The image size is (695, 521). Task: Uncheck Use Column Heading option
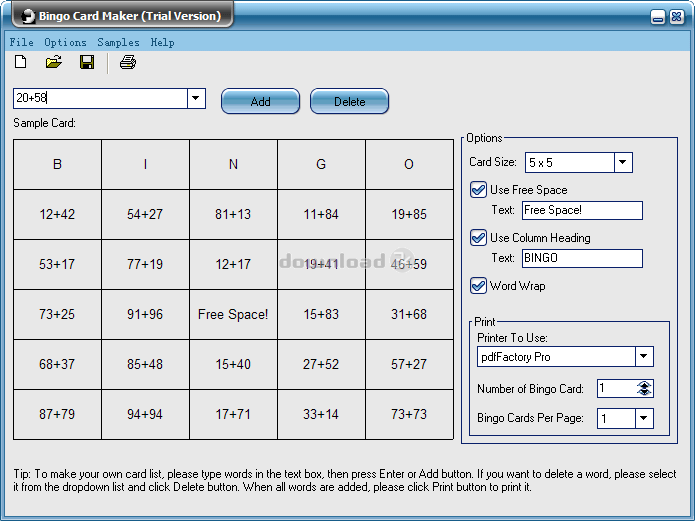[478, 238]
